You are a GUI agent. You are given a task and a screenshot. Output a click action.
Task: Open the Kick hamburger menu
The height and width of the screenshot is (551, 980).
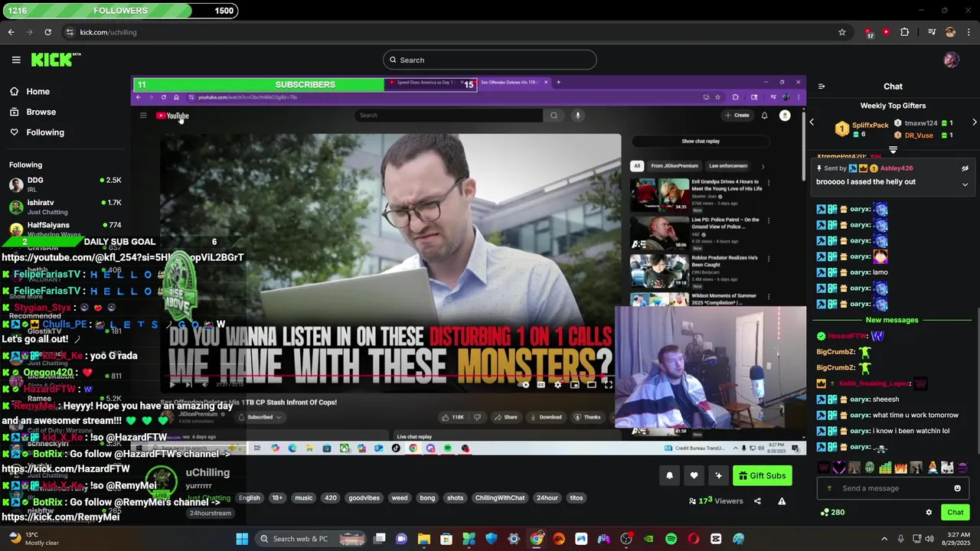click(x=16, y=60)
